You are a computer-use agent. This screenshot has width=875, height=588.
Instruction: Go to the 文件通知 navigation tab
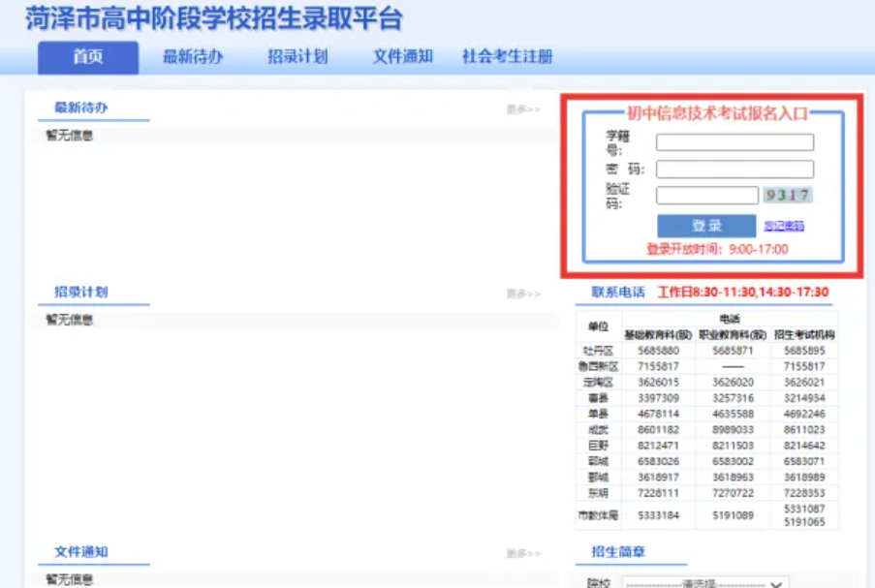(402, 57)
